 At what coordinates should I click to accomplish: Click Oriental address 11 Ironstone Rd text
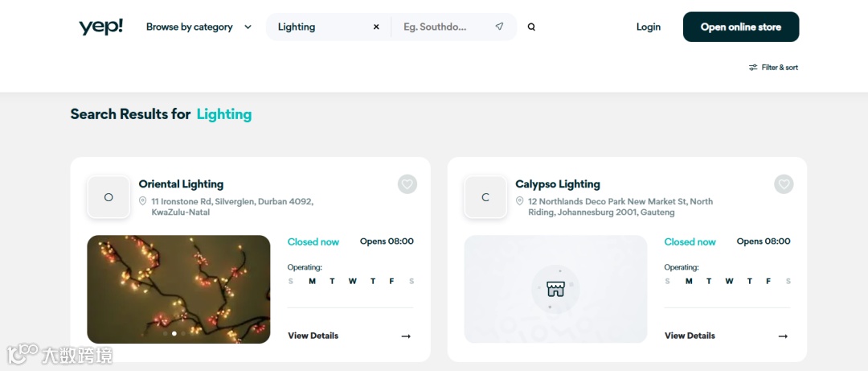point(232,207)
